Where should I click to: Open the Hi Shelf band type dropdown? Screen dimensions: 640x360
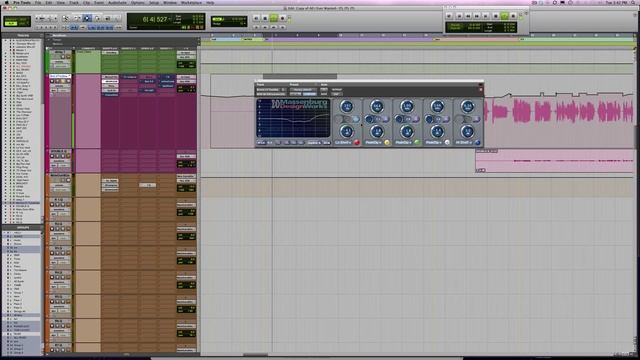[464, 142]
